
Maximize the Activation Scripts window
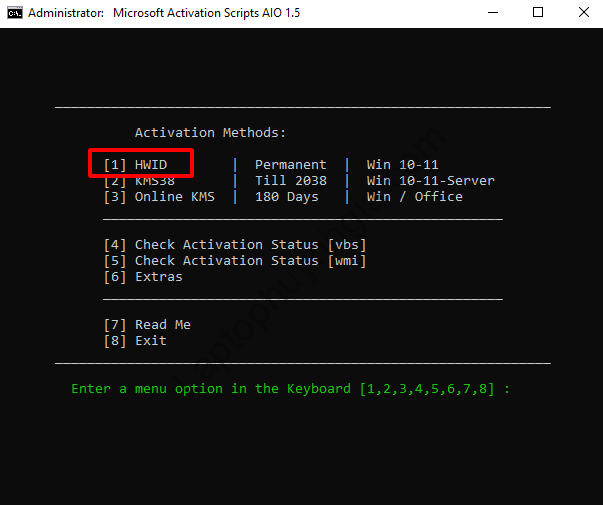[538, 13]
